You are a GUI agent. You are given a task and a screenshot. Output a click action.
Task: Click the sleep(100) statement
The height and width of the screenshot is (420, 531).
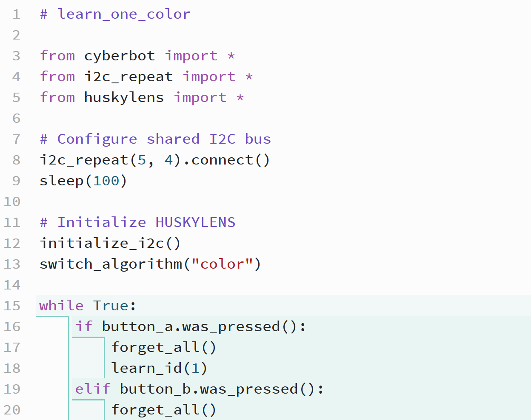(x=83, y=181)
